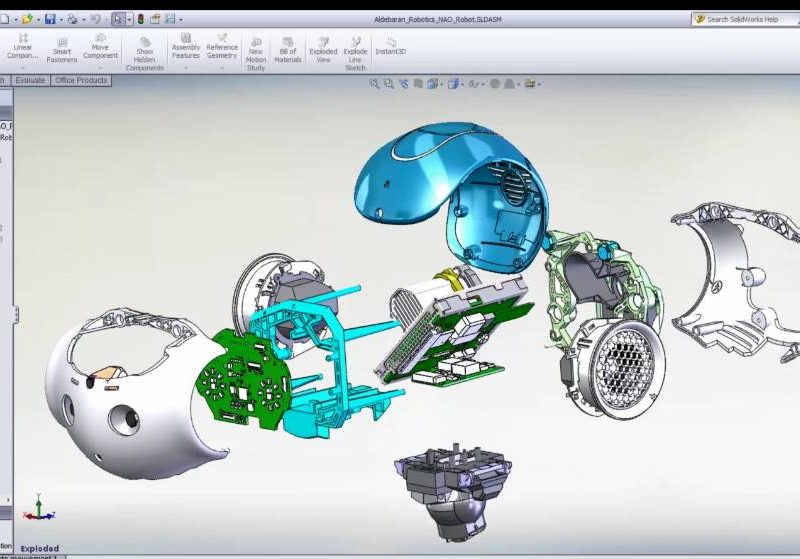Click Edit Appearance sphere icon
Viewport: 800px width, 559px height.
[494, 84]
